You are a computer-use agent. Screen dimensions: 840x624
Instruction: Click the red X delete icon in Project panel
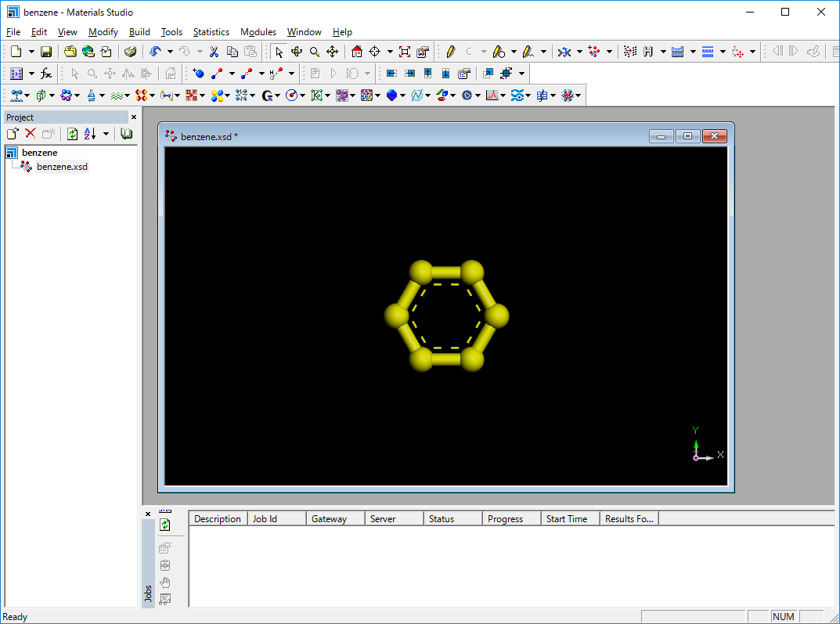(x=31, y=134)
